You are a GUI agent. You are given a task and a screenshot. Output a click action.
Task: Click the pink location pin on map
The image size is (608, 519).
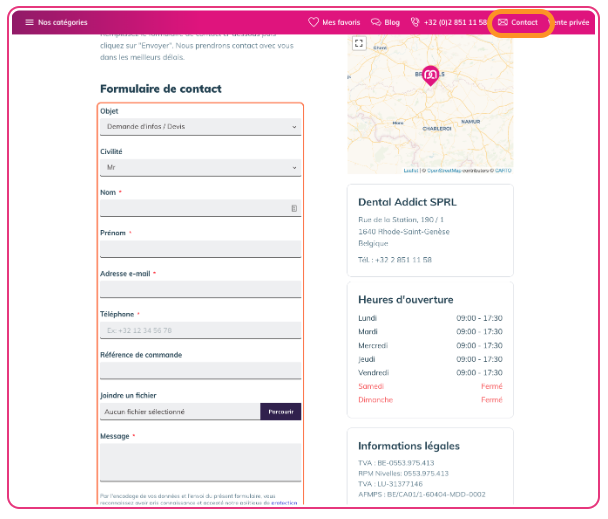click(430, 75)
